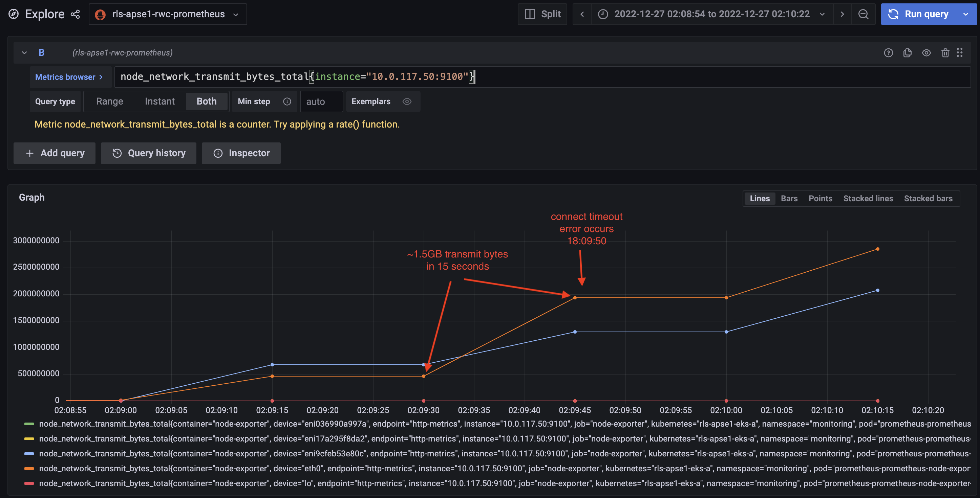Open query help via question mark icon

(888, 53)
